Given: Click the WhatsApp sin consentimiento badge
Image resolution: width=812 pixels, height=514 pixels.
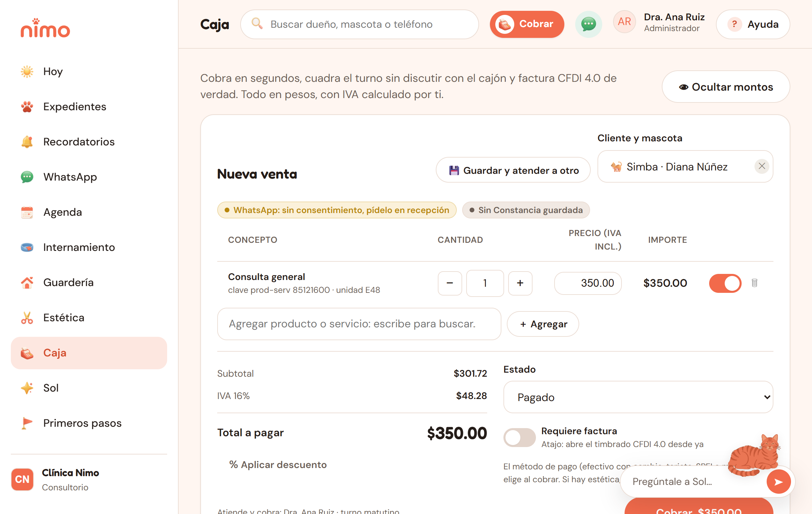Looking at the screenshot, I should 337,210.
